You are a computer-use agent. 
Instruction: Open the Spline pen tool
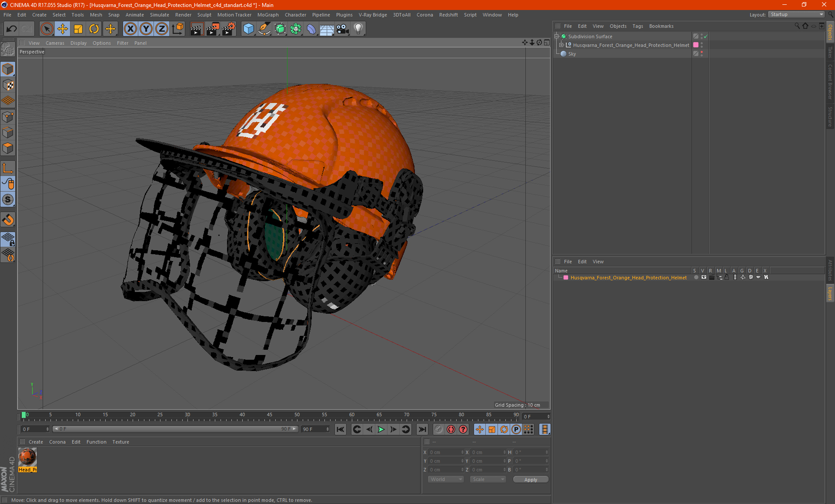click(x=264, y=29)
